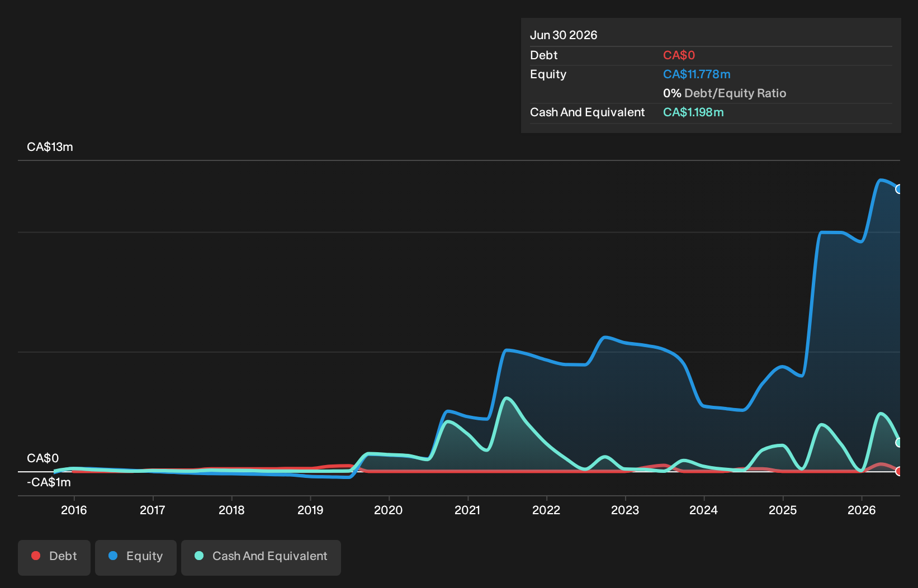
Task: Click the Equity value CA$11.778m in tooltip
Action: pos(697,74)
